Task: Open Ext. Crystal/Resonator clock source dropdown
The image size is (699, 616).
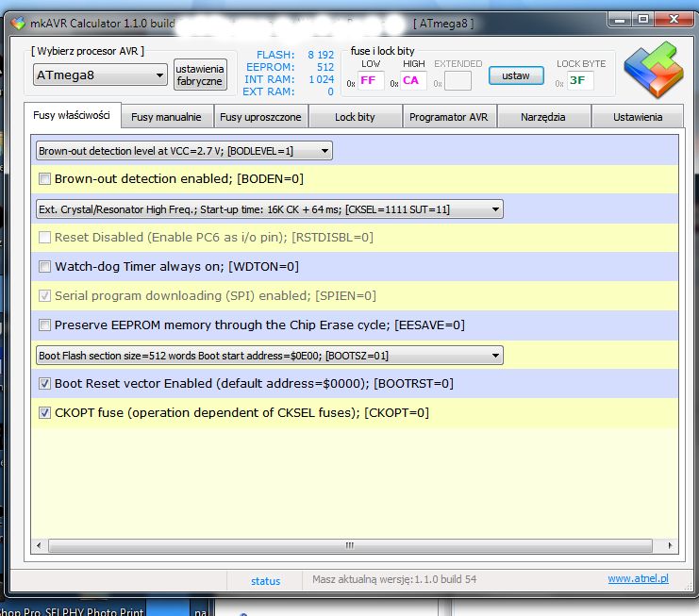Action: pos(269,209)
